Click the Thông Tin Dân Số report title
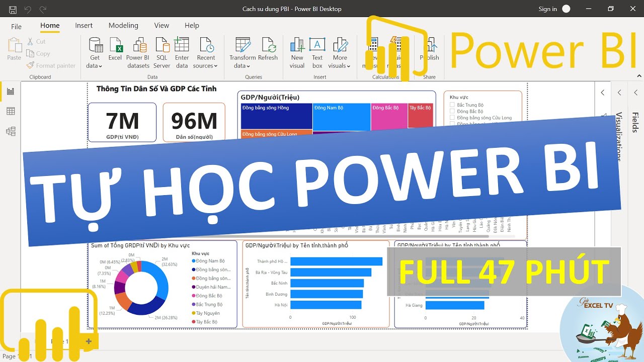Image resolution: width=644 pixels, height=362 pixels. coord(156,88)
